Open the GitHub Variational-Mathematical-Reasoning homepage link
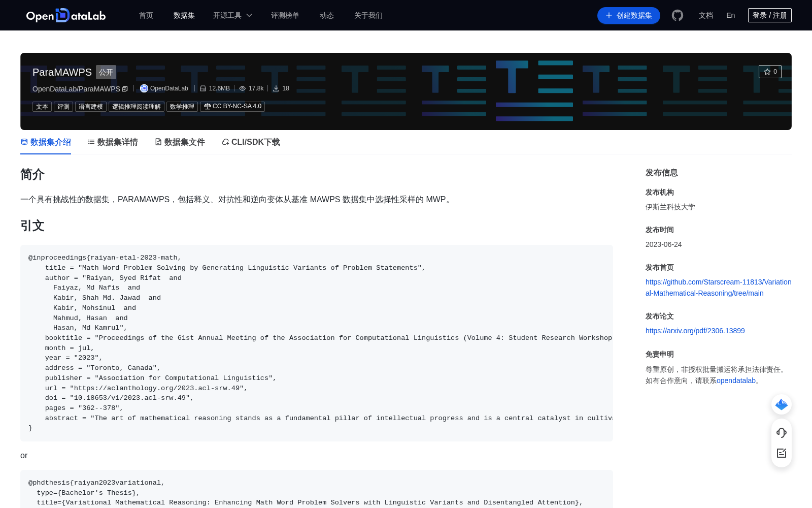The image size is (812, 508). pyautogui.click(x=718, y=288)
